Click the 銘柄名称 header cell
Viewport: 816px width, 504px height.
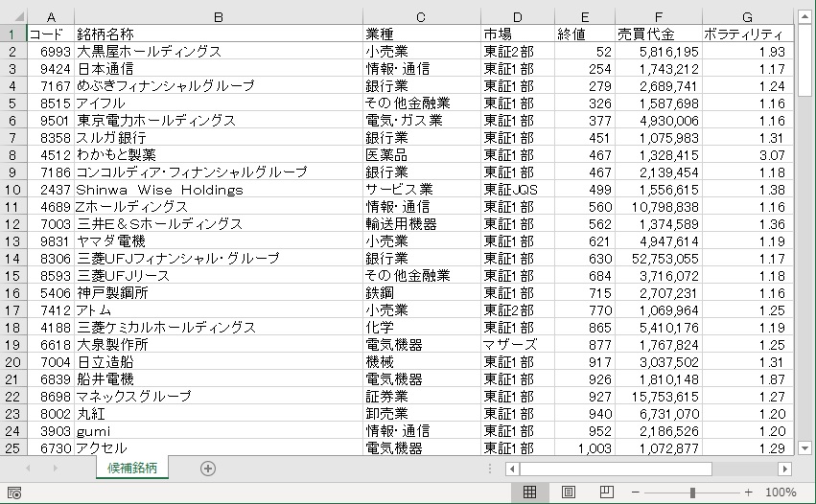[219, 34]
